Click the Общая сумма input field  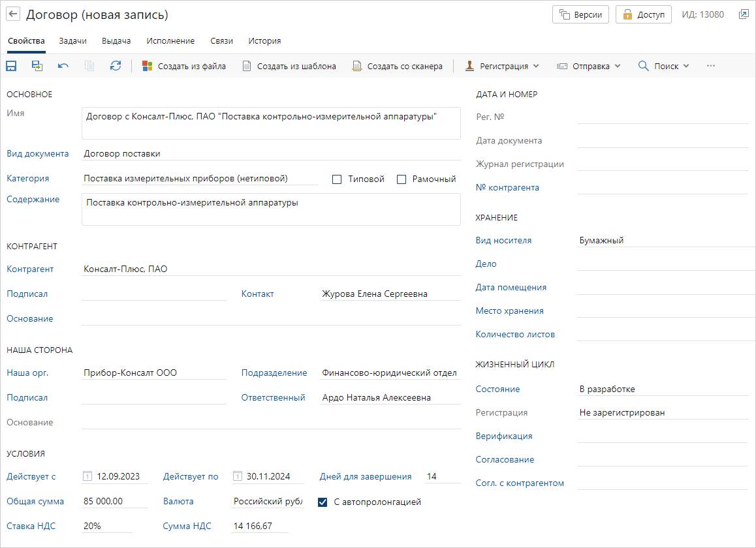114,502
